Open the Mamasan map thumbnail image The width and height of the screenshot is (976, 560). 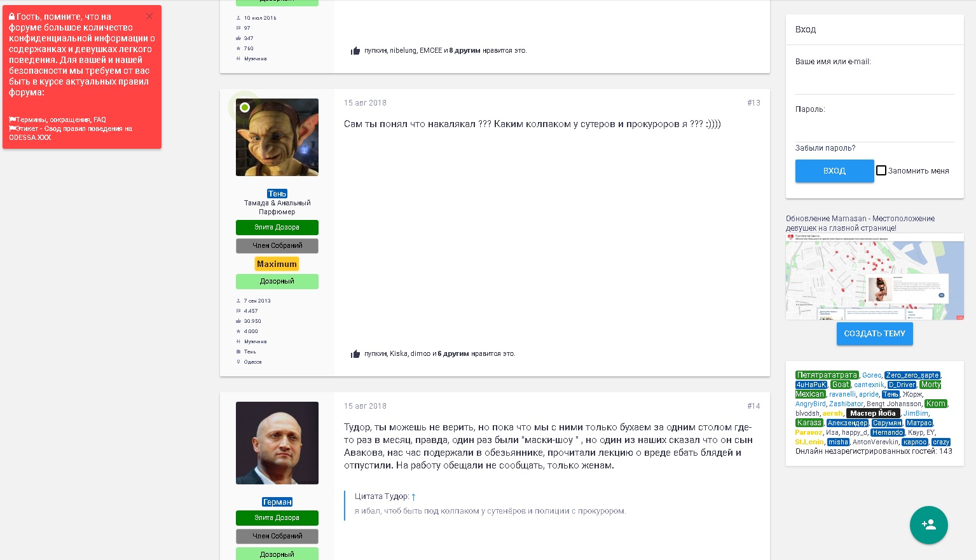874,277
